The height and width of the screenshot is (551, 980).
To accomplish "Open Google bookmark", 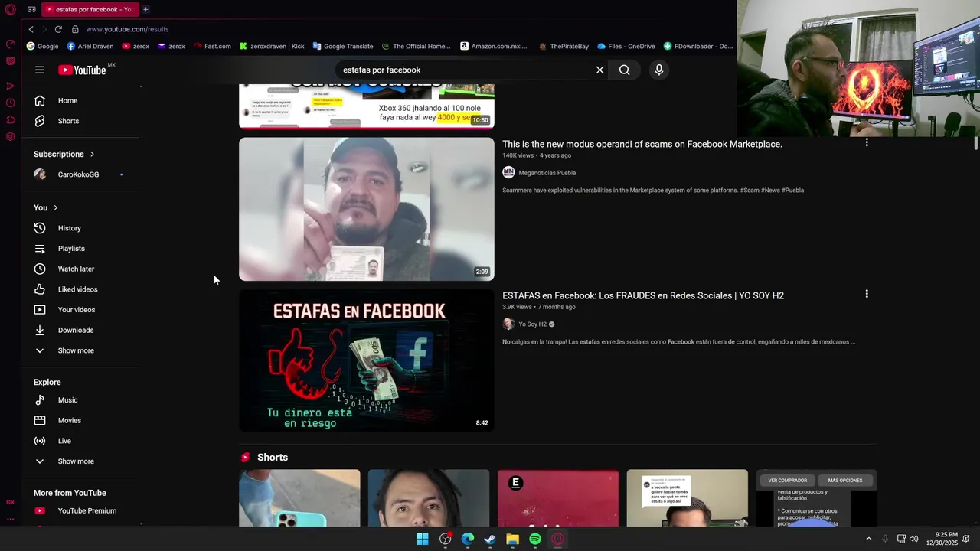I will tap(42, 46).
